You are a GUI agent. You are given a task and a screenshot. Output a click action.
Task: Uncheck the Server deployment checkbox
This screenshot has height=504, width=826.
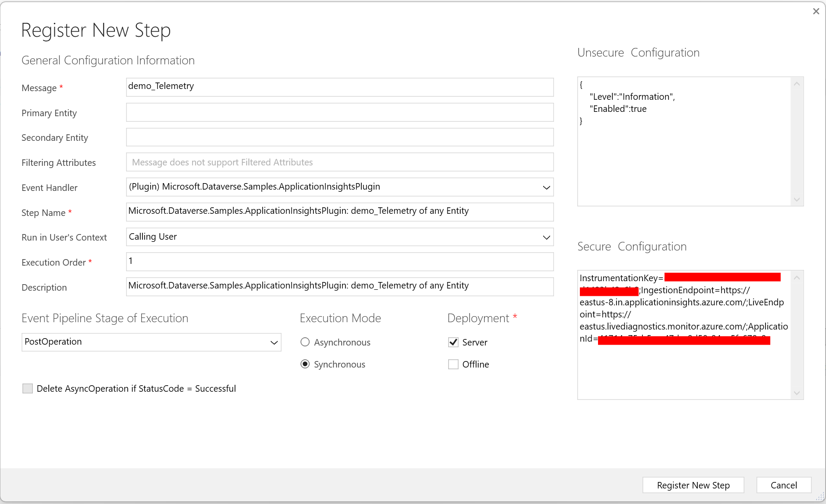click(x=453, y=342)
